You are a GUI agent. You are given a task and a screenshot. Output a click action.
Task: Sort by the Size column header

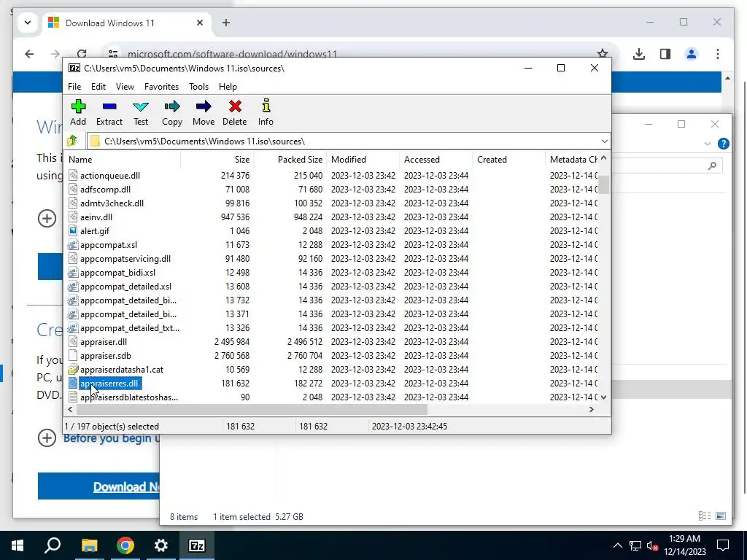(217, 160)
